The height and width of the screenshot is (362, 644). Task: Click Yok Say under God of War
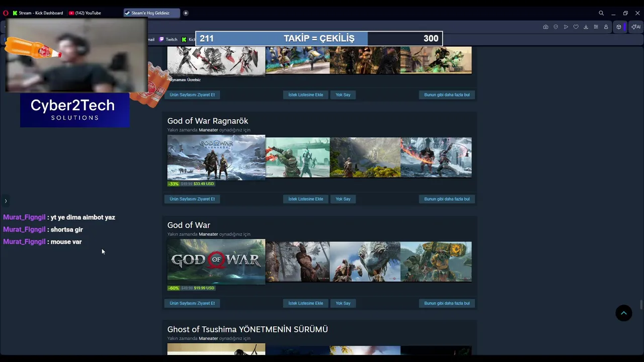(x=343, y=303)
